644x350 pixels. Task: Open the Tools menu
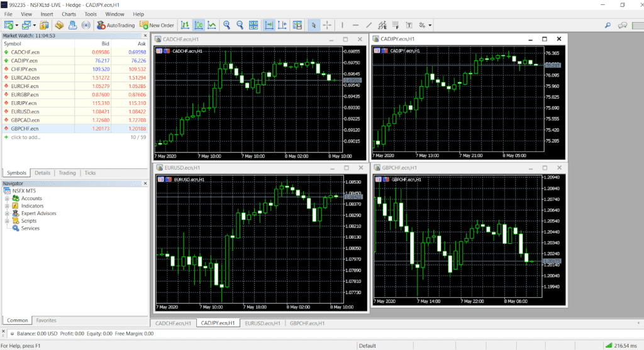(91, 14)
